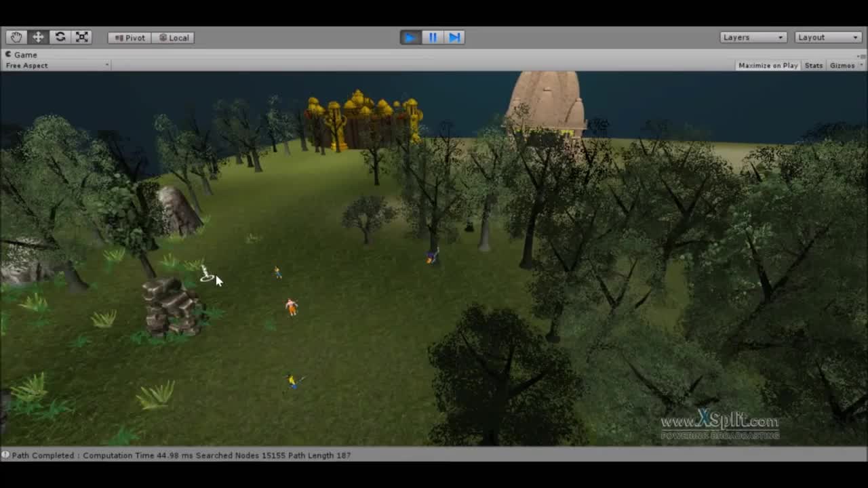Pause the running game
Image resolution: width=868 pixels, height=488 pixels.
[432, 37]
